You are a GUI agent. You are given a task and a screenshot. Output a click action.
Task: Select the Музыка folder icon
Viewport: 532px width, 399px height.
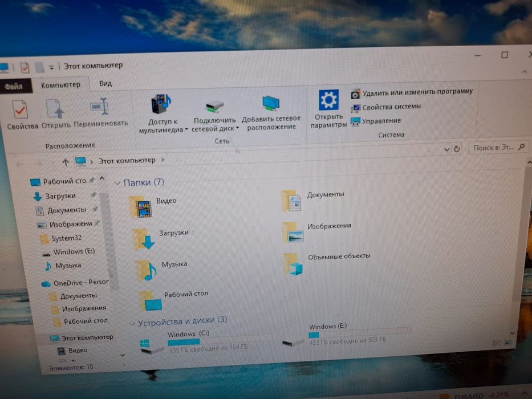[x=147, y=270]
